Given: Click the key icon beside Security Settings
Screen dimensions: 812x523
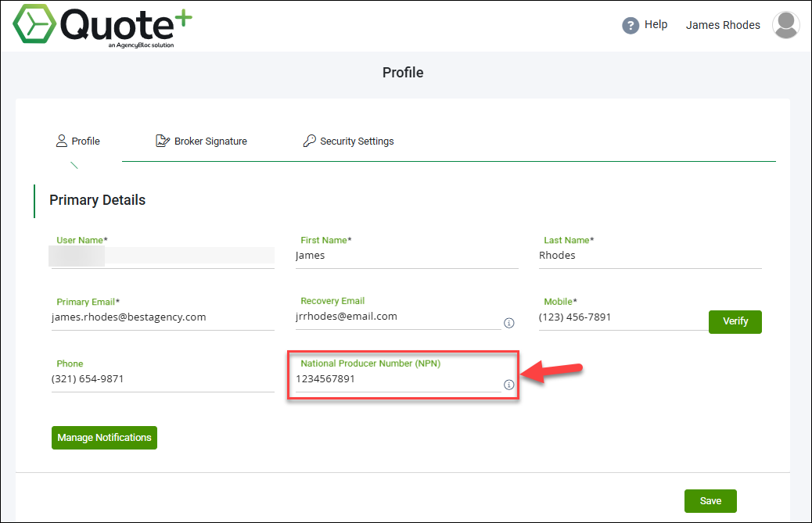Looking at the screenshot, I should (309, 141).
